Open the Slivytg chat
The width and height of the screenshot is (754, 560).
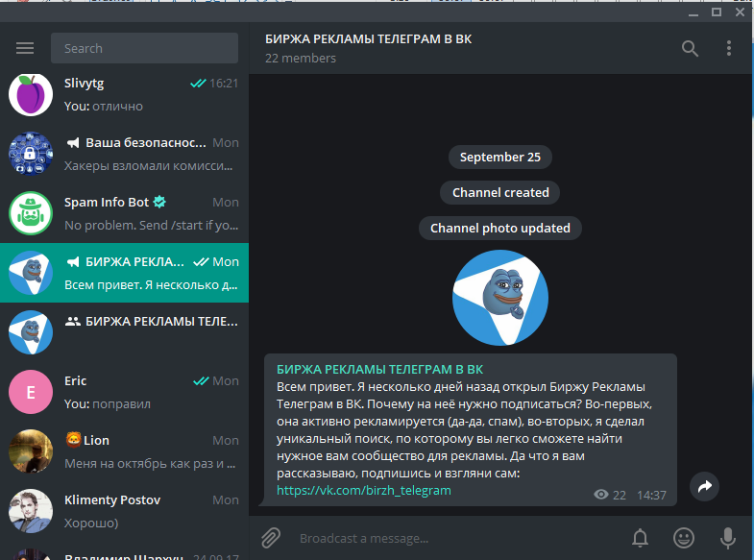click(124, 95)
